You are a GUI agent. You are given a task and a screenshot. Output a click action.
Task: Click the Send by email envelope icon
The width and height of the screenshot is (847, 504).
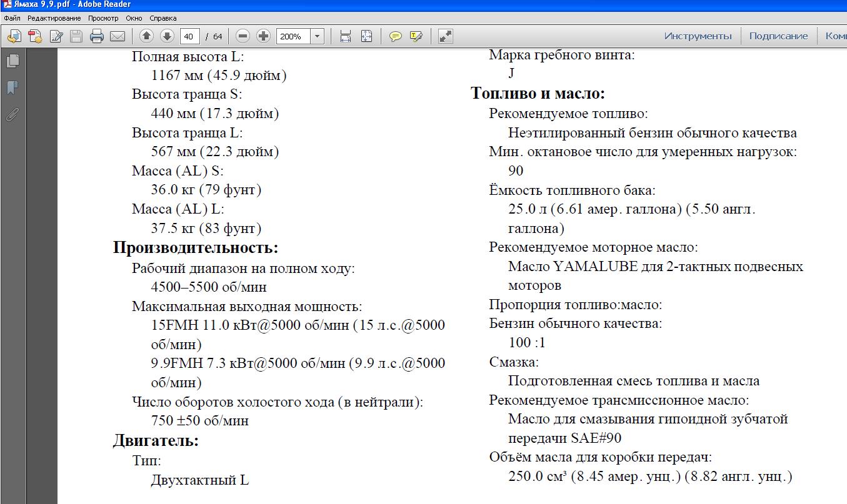[118, 36]
